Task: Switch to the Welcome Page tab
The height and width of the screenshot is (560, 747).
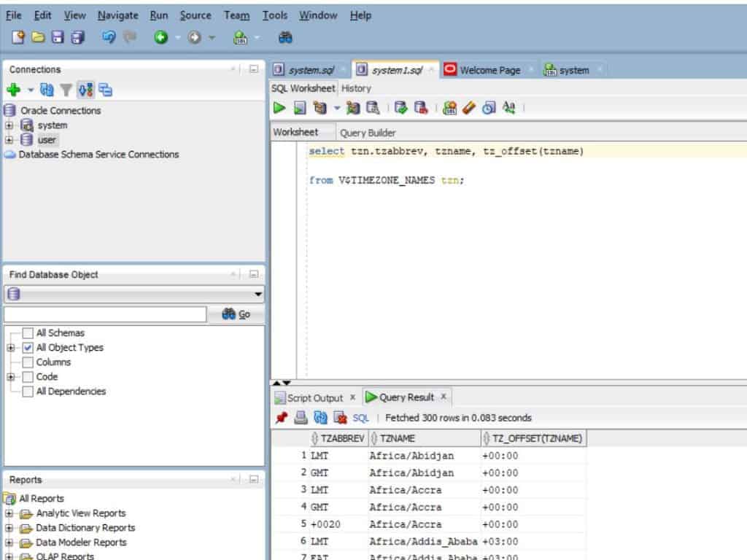Action: click(x=489, y=70)
